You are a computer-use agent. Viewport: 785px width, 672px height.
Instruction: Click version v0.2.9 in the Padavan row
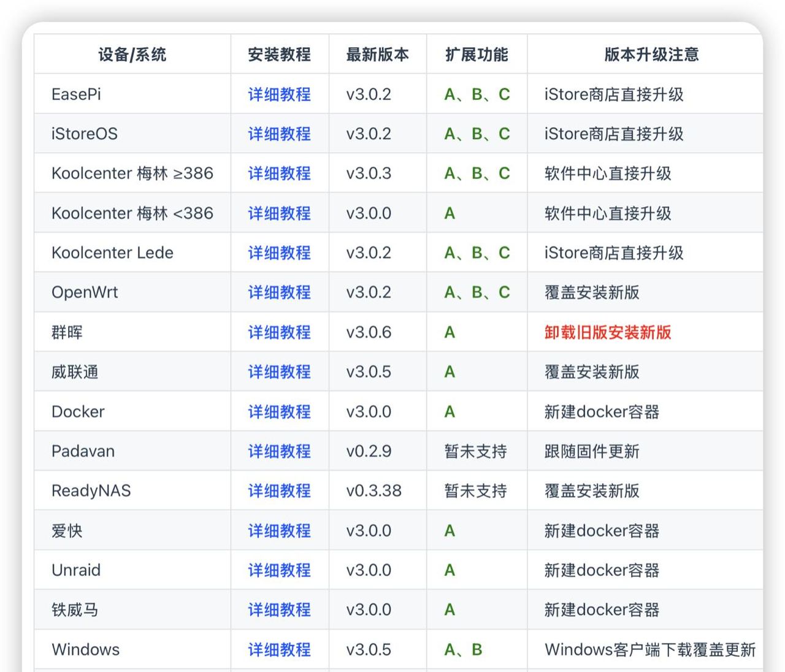369,451
